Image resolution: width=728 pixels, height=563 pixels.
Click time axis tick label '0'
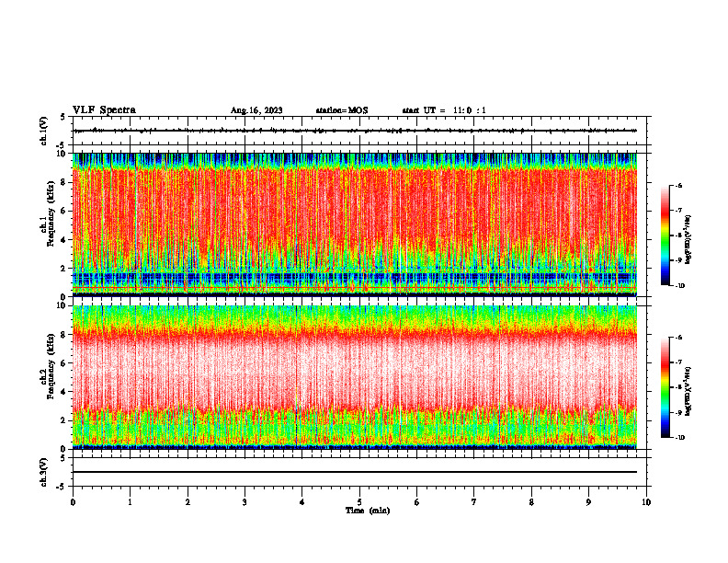73,502
